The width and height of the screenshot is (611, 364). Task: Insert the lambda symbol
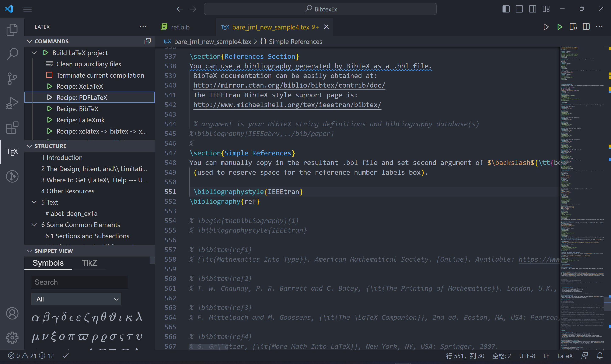139,317
